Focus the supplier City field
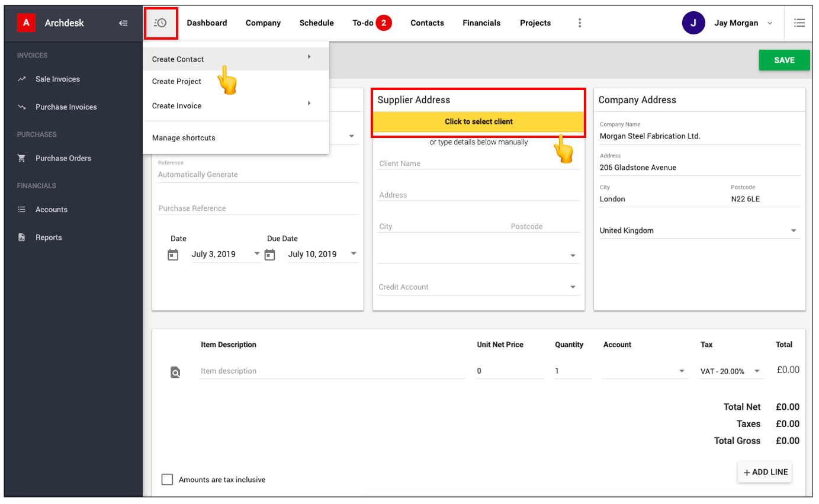The image size is (819, 504). click(443, 227)
